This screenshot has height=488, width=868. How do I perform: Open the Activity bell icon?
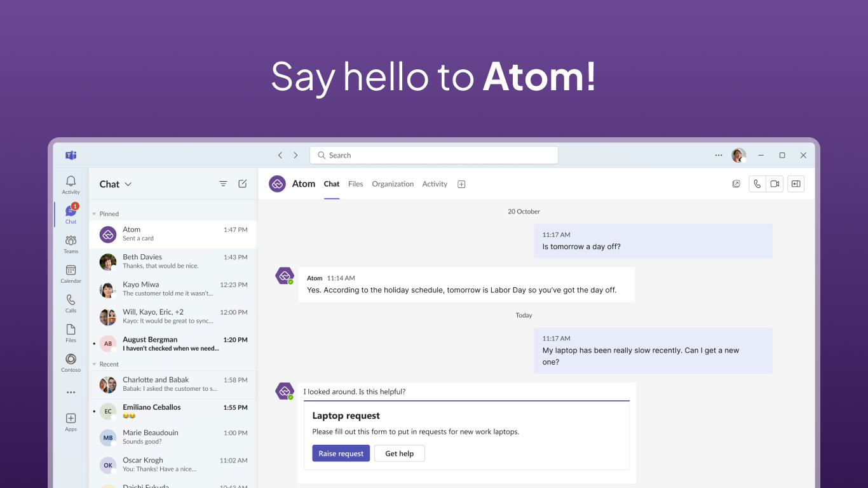(71, 185)
